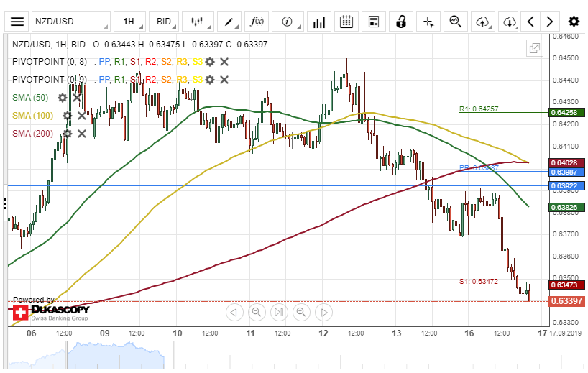Open the hamburger main menu
Viewport: 588px width, 373px height.
pyautogui.click(x=17, y=22)
